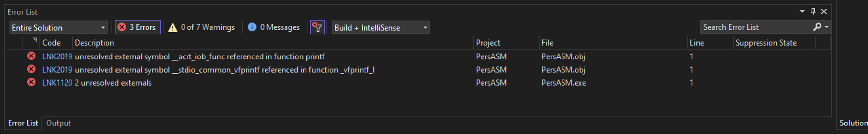Open the Entire Solution scope dropdown

click(58, 28)
